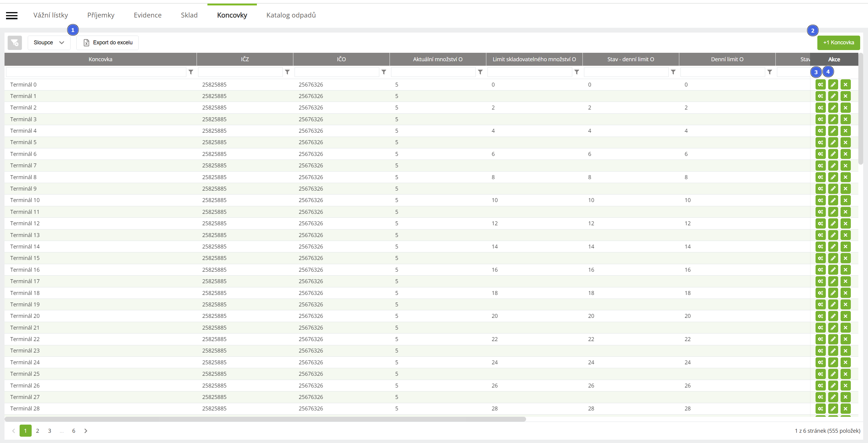Delete Terminál 20 with the X icon
This screenshot has width=868, height=443.
click(x=845, y=316)
